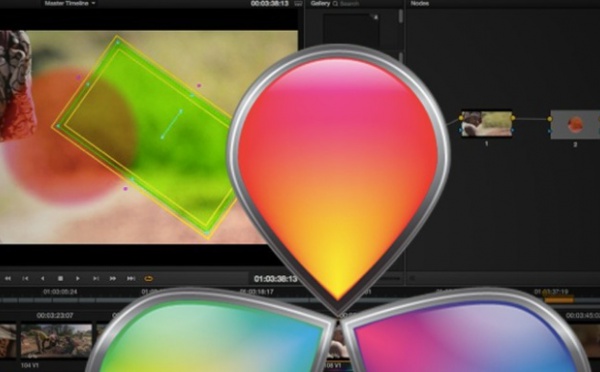
Task: Skip to last frame icon
Action: coord(131,279)
